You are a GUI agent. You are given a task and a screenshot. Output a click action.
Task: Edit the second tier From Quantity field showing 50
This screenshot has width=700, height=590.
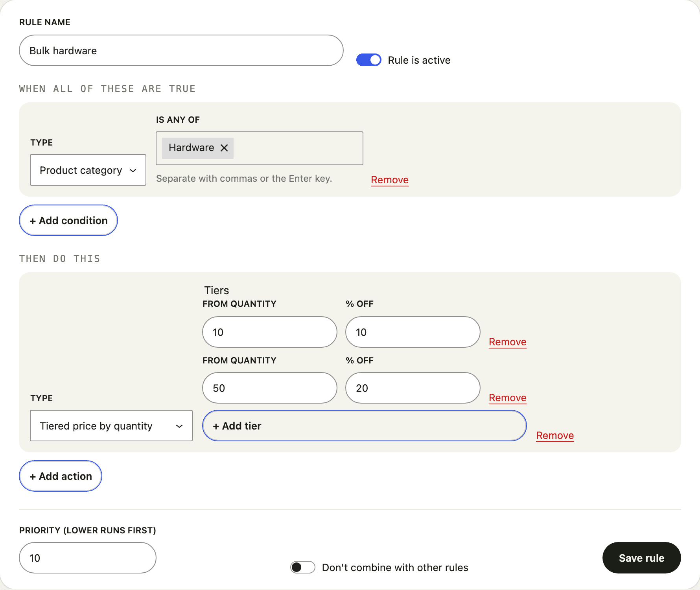pyautogui.click(x=270, y=388)
